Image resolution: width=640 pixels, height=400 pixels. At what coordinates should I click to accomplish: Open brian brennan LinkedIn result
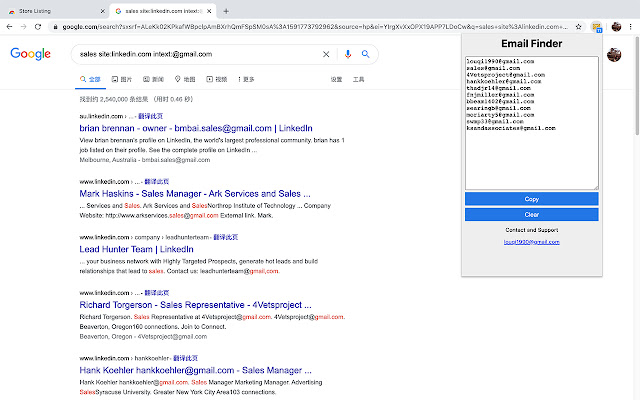click(196, 128)
